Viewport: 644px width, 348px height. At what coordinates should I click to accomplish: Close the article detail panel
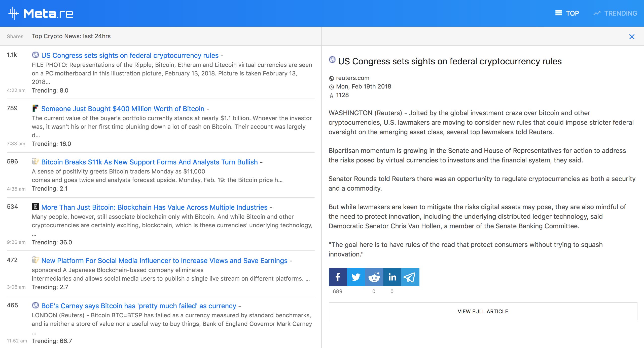632,37
